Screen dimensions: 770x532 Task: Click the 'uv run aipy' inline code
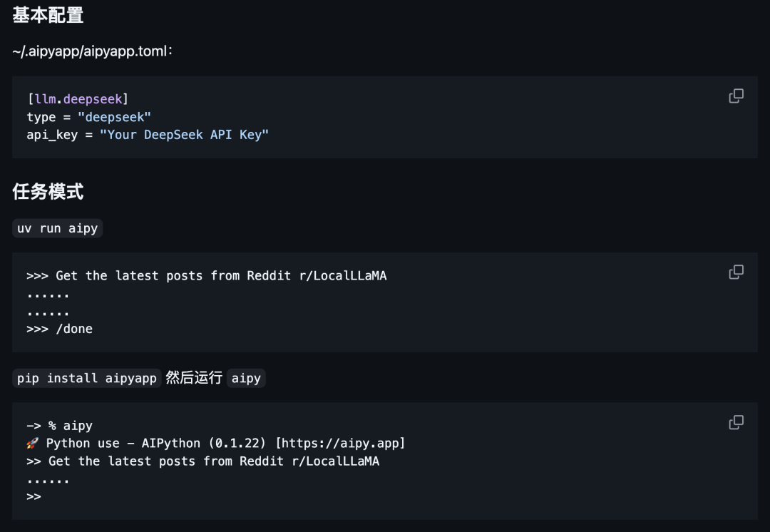[58, 228]
